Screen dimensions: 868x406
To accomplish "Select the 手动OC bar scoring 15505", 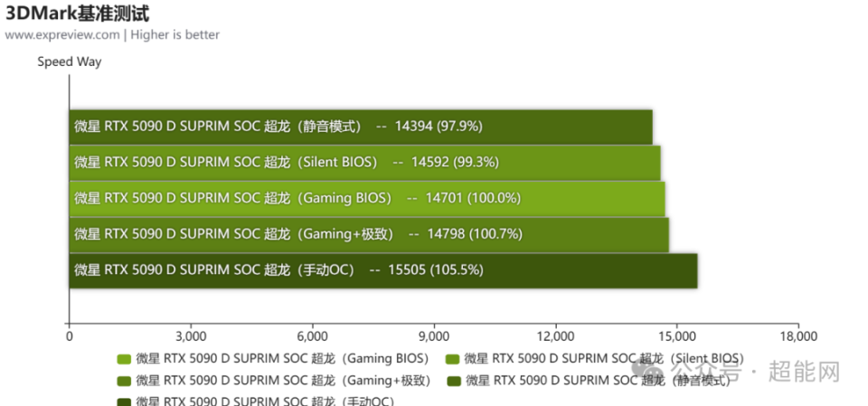I will (383, 270).
